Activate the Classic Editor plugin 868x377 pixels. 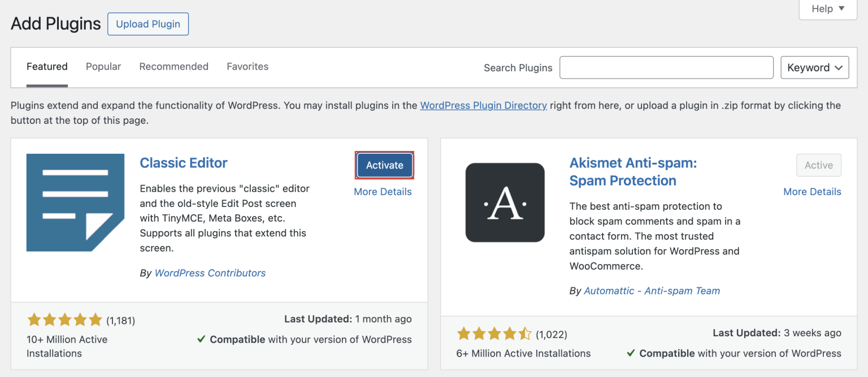click(x=384, y=165)
